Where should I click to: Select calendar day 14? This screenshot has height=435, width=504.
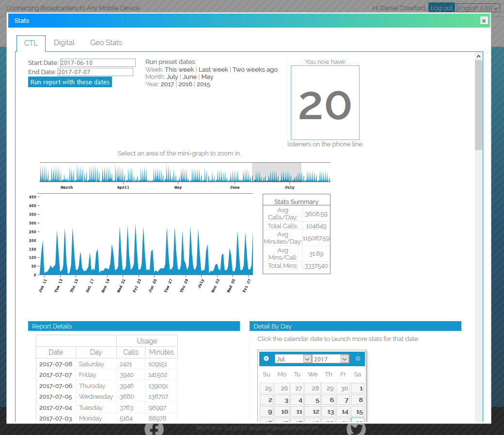[x=343, y=412]
